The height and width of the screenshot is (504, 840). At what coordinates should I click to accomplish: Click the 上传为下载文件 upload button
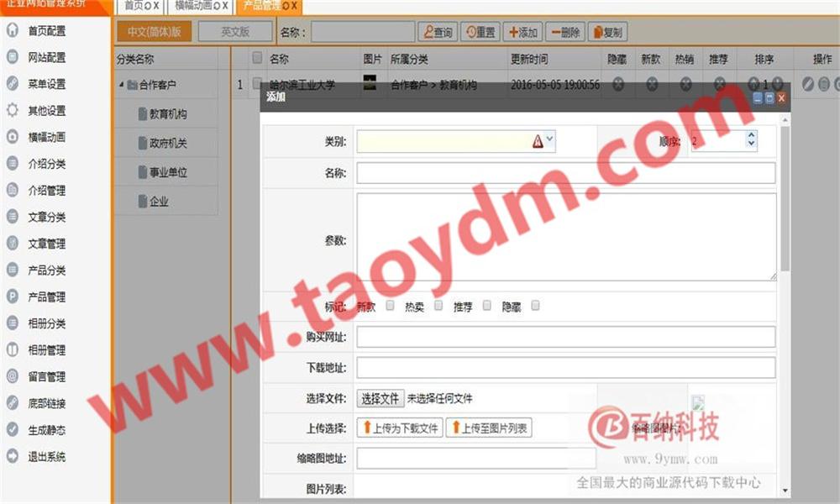coord(400,428)
